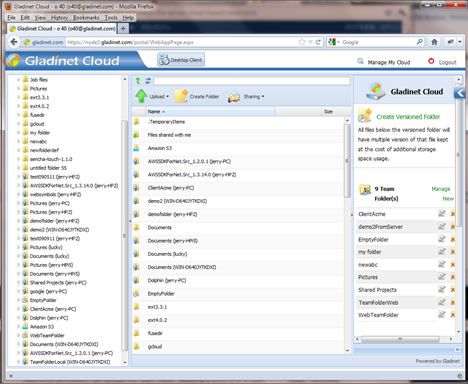Click the browser Back arrow button
This screenshot has width=468, height=384.
point(14,42)
